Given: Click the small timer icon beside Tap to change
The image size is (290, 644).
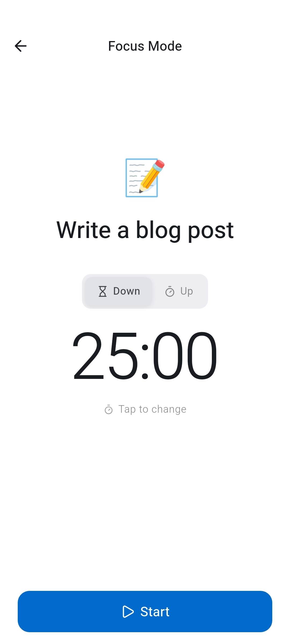Looking at the screenshot, I should pos(108,410).
